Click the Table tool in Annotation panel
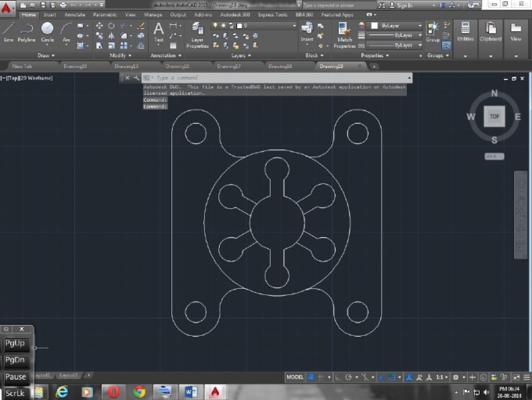The width and height of the screenshot is (532, 400). [x=173, y=45]
